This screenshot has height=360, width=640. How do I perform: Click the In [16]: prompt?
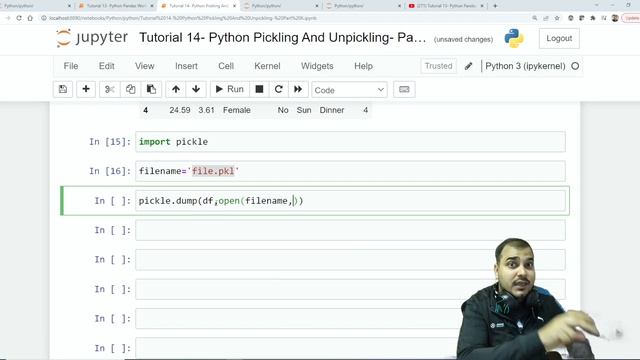pyautogui.click(x=110, y=171)
